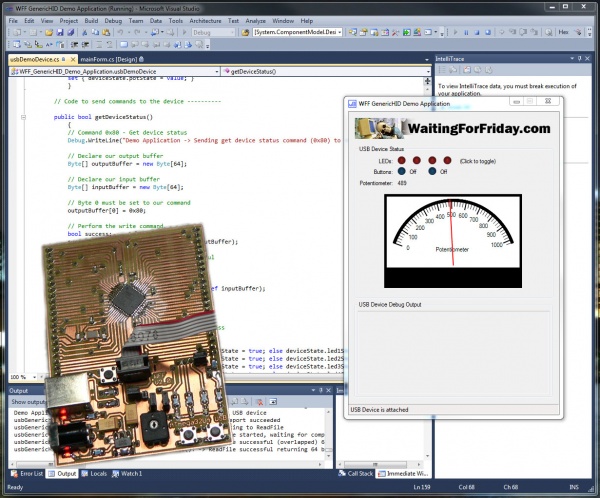Click the Save All toolbar icon

tap(70, 33)
